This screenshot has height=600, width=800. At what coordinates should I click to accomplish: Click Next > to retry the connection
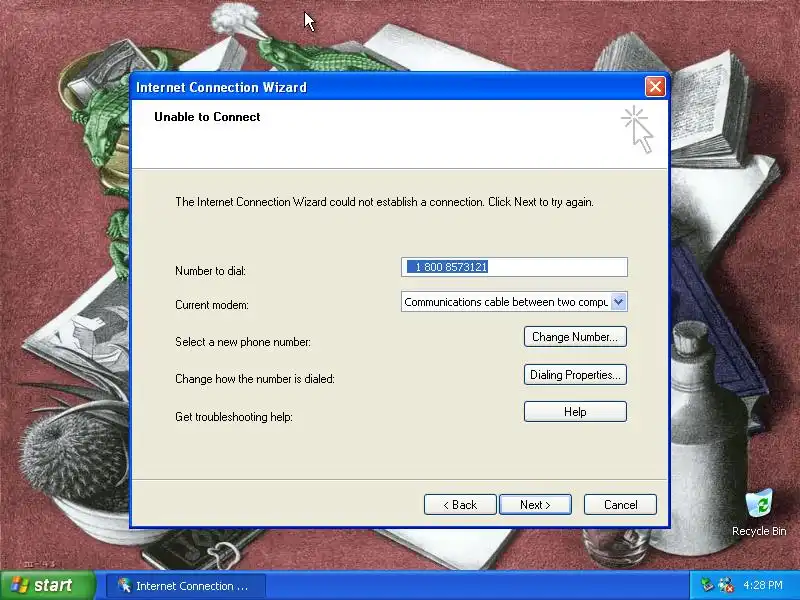click(535, 505)
